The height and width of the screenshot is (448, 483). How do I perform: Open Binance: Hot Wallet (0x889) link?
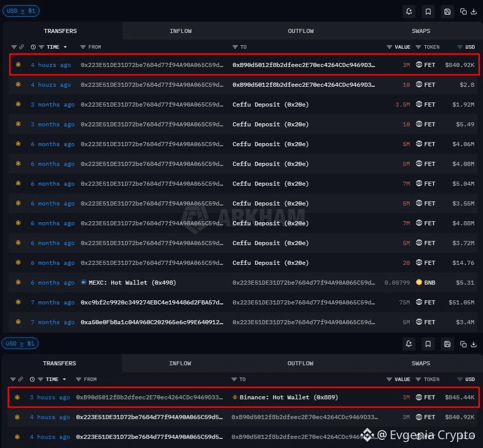289,397
